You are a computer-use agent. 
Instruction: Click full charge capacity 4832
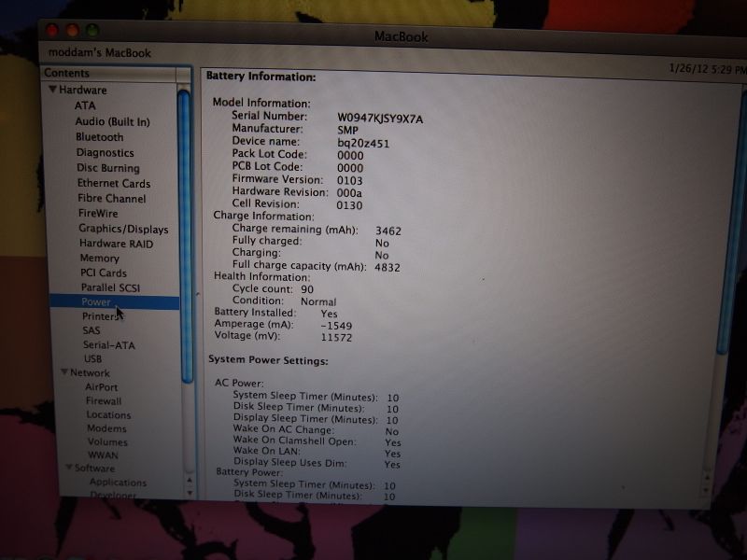pyautogui.click(x=388, y=268)
